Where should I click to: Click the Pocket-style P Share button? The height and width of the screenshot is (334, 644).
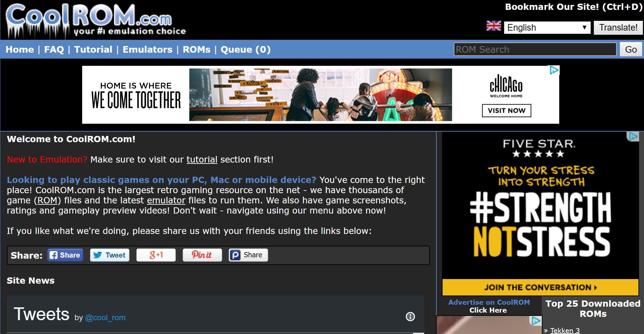click(x=248, y=255)
